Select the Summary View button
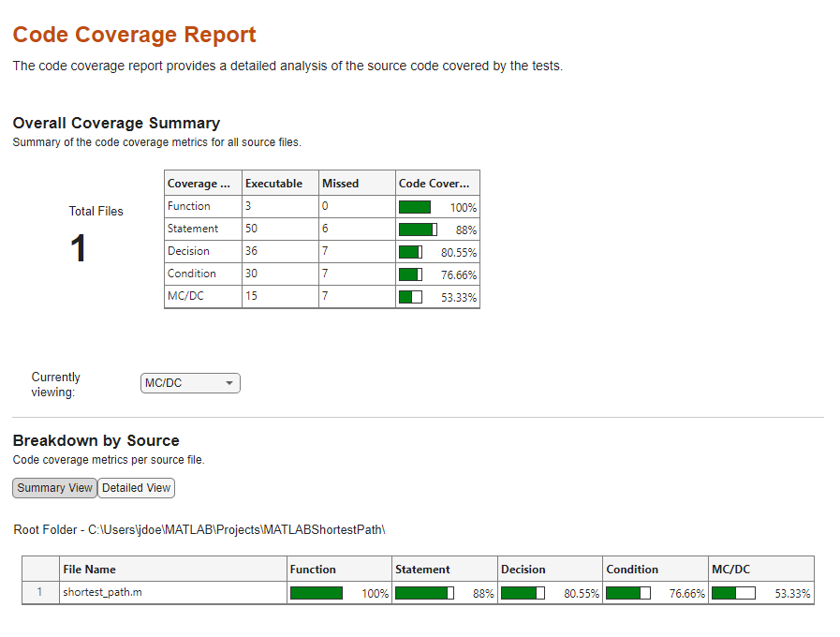The height and width of the screenshot is (637, 840). click(54, 488)
